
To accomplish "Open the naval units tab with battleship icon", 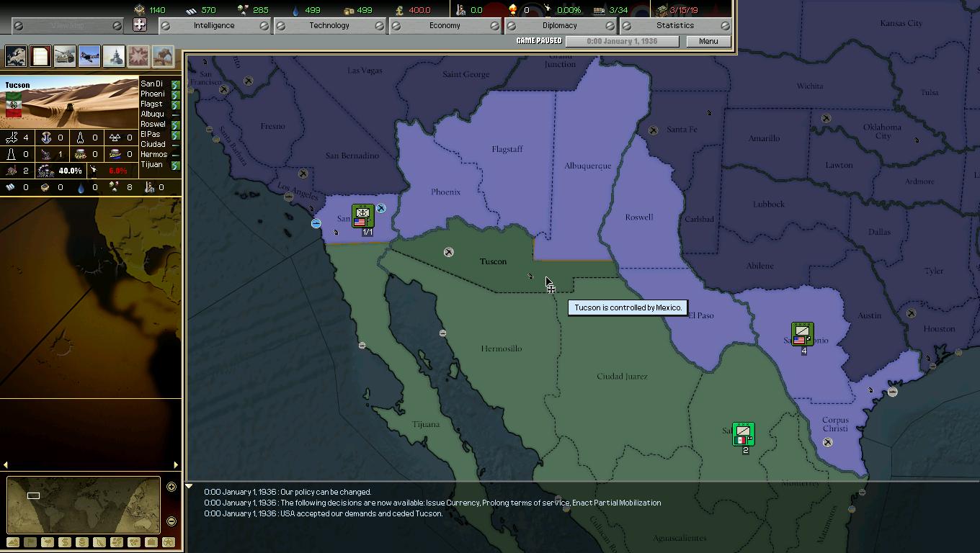I will click(x=114, y=55).
